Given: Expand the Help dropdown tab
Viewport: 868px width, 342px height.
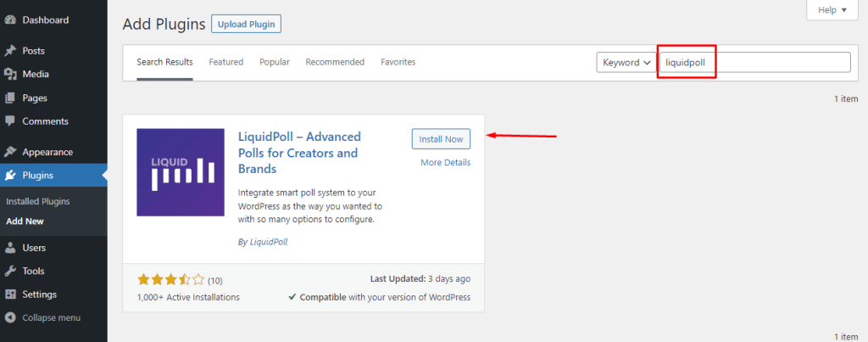Looking at the screenshot, I should tap(832, 10).
